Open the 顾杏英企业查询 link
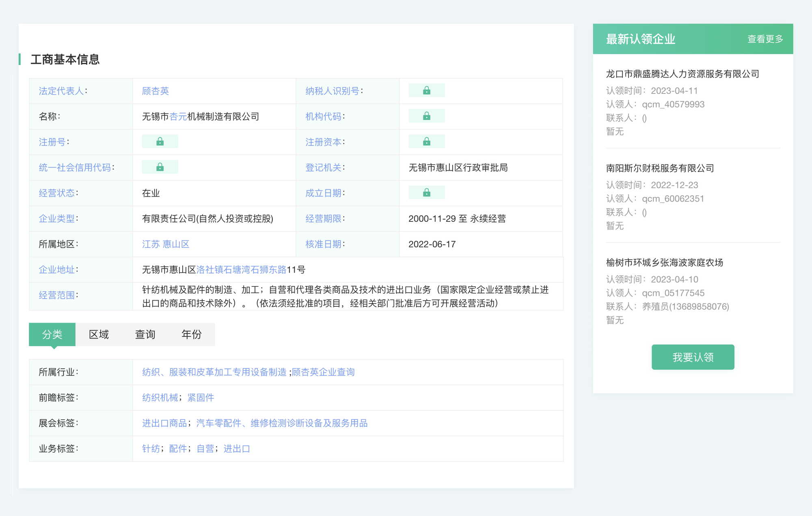The height and width of the screenshot is (516, 812). click(x=323, y=372)
